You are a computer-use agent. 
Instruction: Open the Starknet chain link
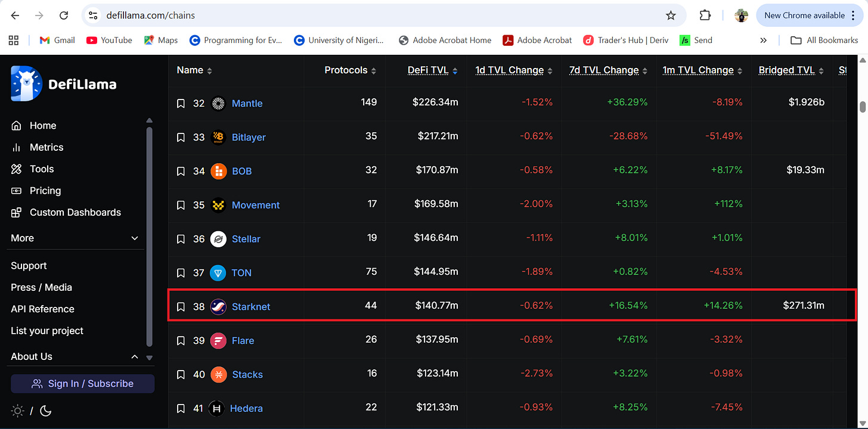click(251, 307)
